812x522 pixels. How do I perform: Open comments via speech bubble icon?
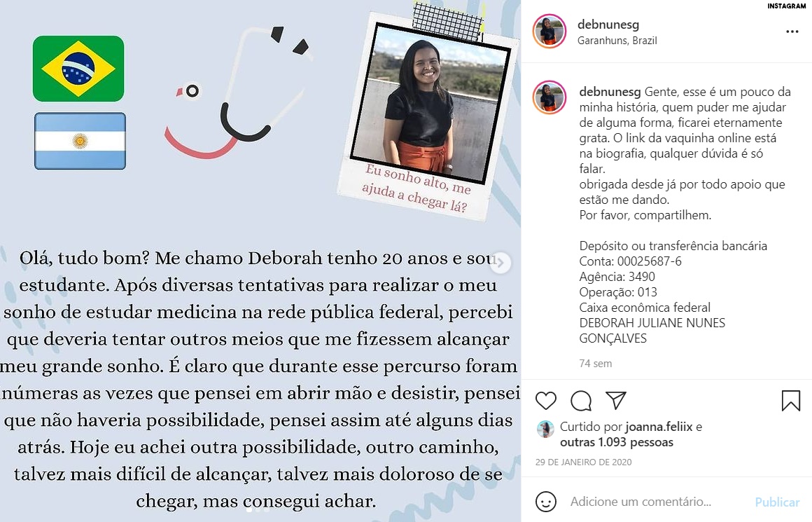coord(581,401)
